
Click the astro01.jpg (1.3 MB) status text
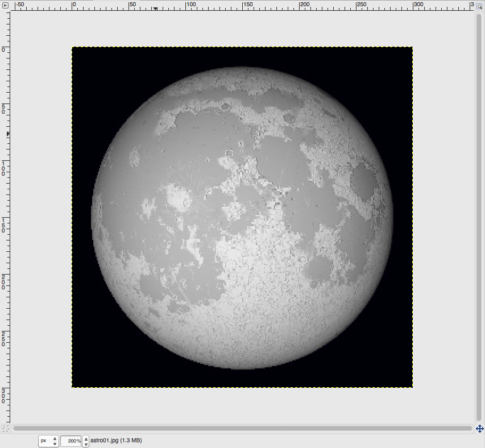[x=116, y=440]
